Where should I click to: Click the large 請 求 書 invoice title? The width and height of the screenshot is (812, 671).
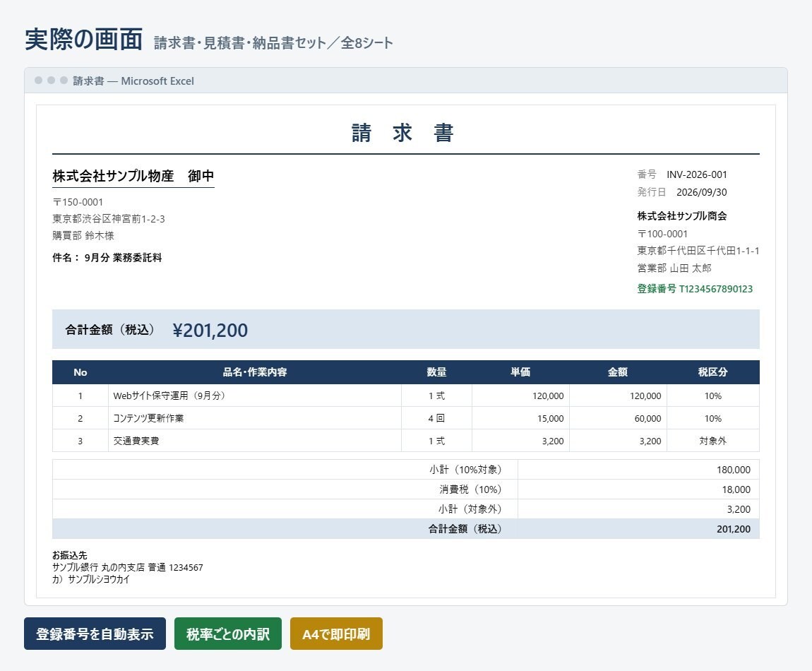point(403,133)
